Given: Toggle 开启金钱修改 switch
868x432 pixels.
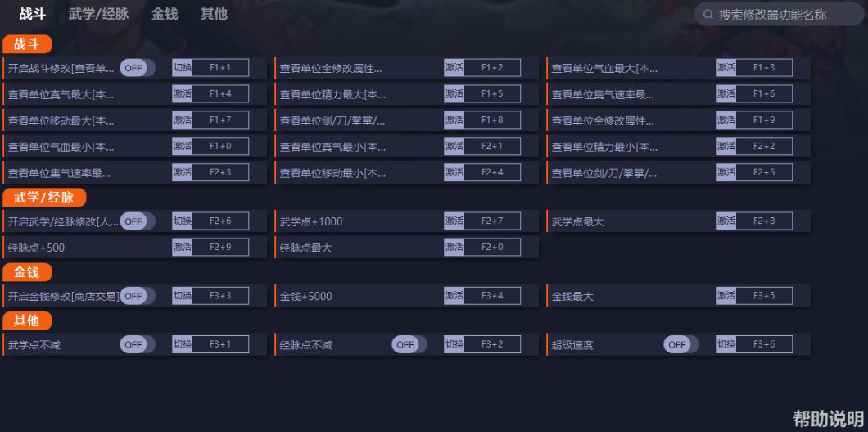Looking at the screenshot, I should click(138, 296).
